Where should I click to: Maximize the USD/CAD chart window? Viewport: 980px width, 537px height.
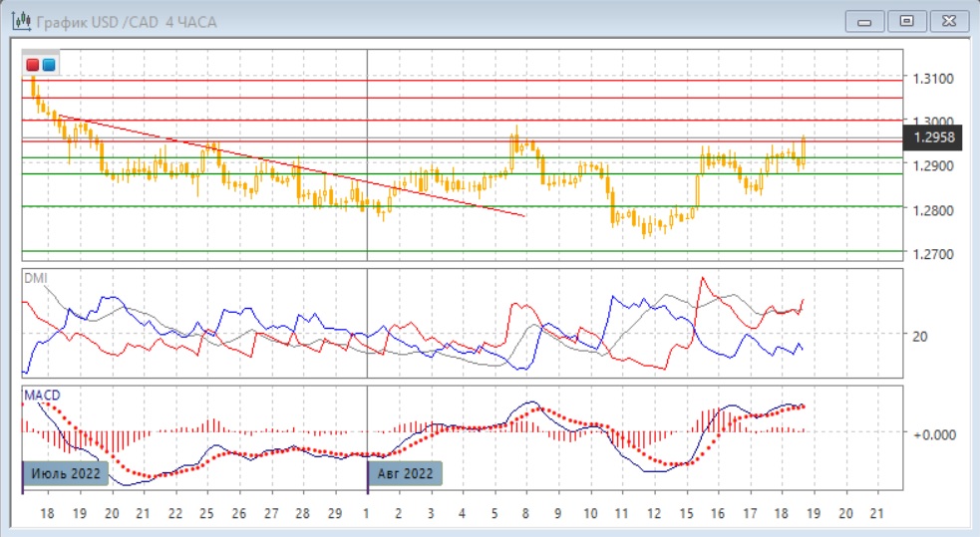pyautogui.click(x=906, y=21)
